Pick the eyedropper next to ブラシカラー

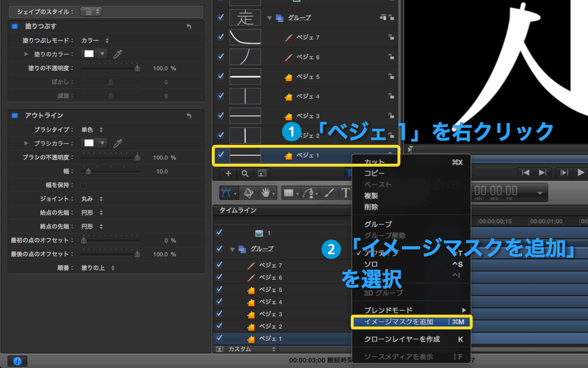coord(118,143)
